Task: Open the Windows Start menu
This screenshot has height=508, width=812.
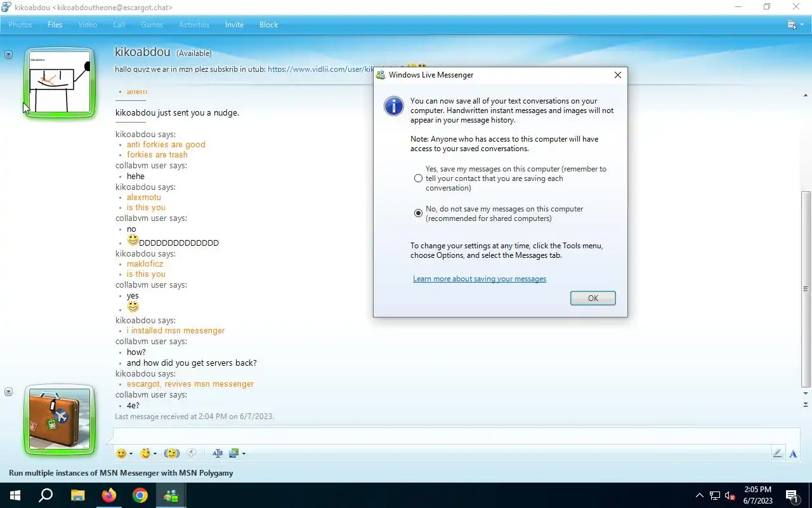Action: [15, 495]
